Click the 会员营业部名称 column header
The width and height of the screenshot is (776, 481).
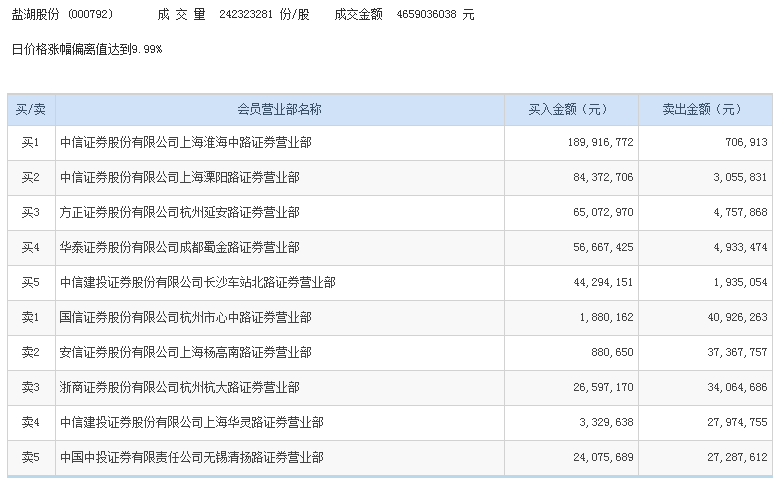click(279, 109)
